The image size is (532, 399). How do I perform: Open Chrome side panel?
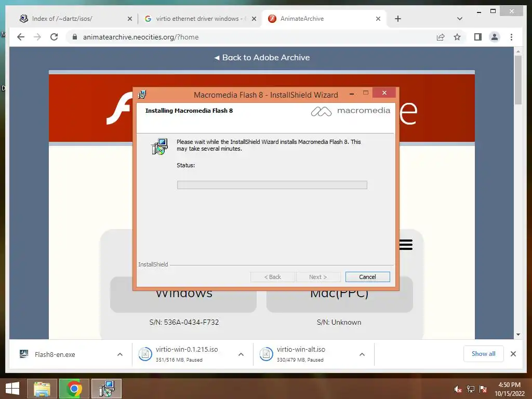(x=478, y=37)
